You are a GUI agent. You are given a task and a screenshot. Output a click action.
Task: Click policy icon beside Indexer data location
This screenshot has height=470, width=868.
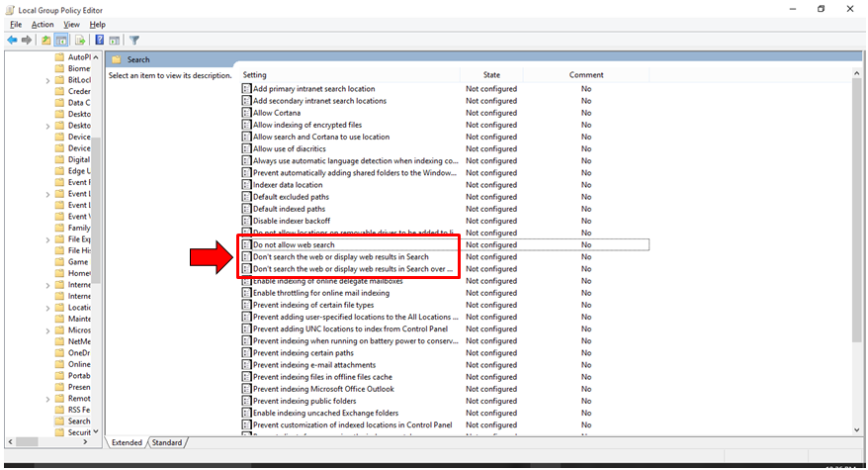(x=247, y=185)
